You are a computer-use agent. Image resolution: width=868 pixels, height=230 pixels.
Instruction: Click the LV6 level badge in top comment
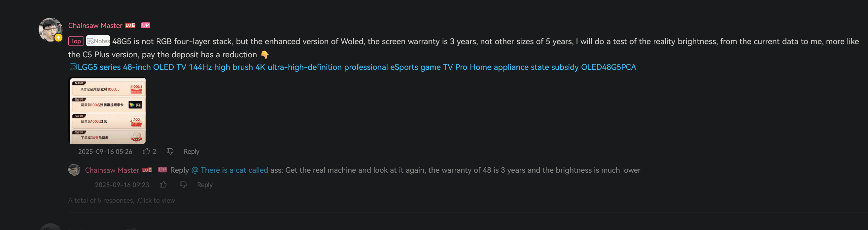point(130,26)
